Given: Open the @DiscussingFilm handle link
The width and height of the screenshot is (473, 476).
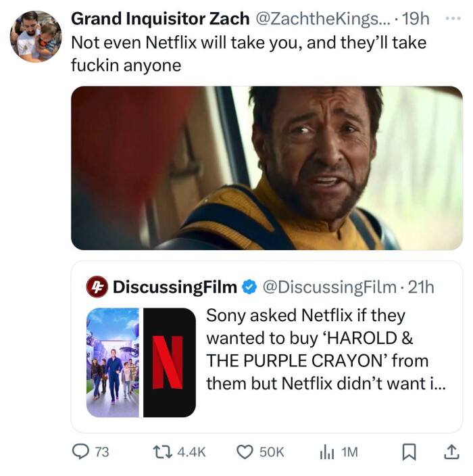Looking at the screenshot, I should (x=328, y=287).
